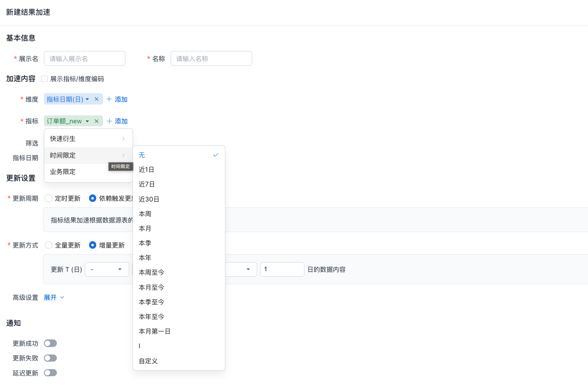Image resolution: width=588 pixels, height=385 pixels.
Task: Remove the 指标日期(日) dimension tag
Action: point(97,99)
